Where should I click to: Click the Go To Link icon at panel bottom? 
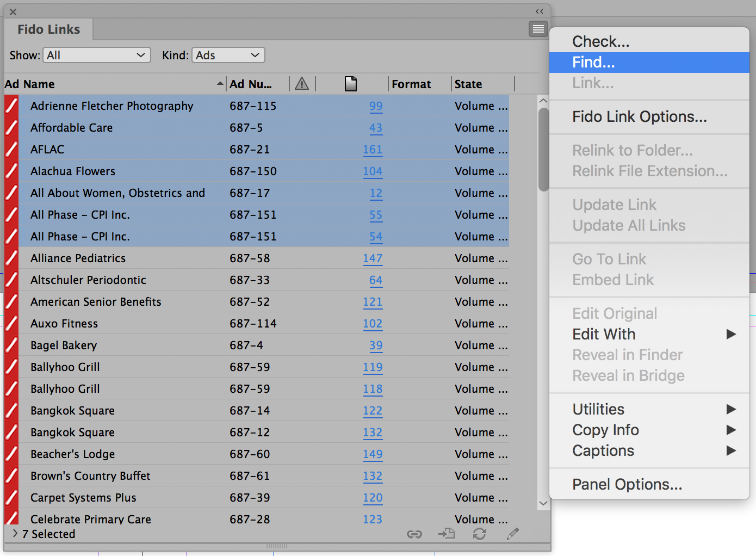coord(447,534)
